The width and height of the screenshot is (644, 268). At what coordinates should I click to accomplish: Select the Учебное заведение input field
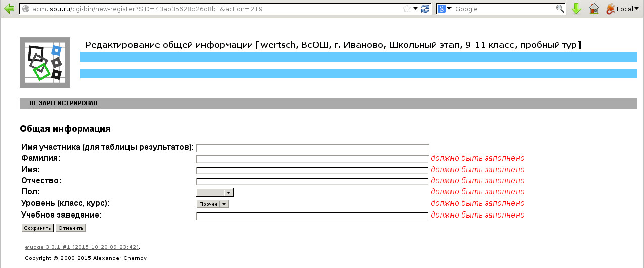click(x=312, y=216)
